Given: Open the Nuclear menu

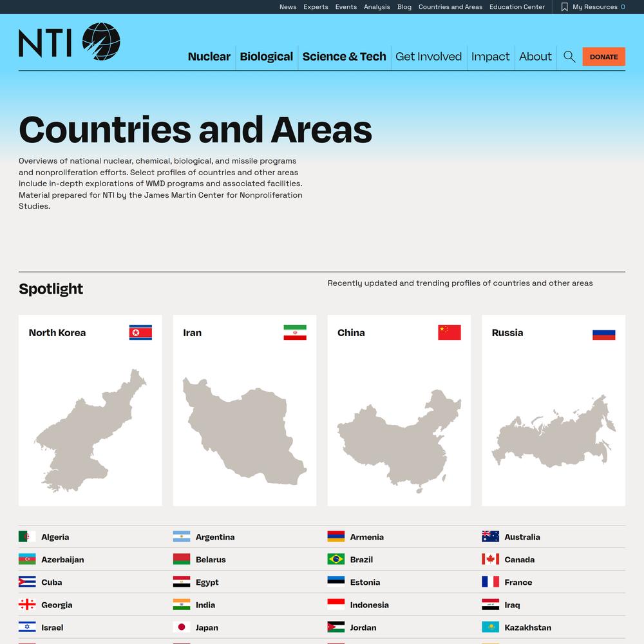Looking at the screenshot, I should [209, 57].
